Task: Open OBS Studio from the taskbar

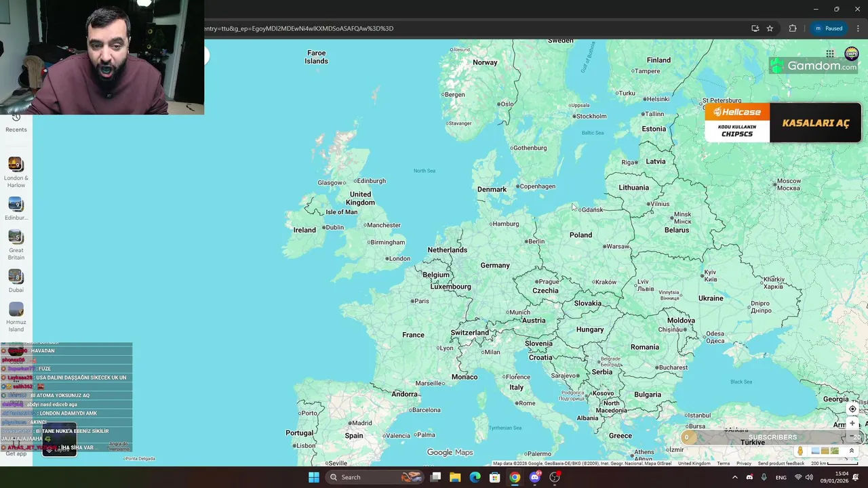Action: (x=555, y=477)
